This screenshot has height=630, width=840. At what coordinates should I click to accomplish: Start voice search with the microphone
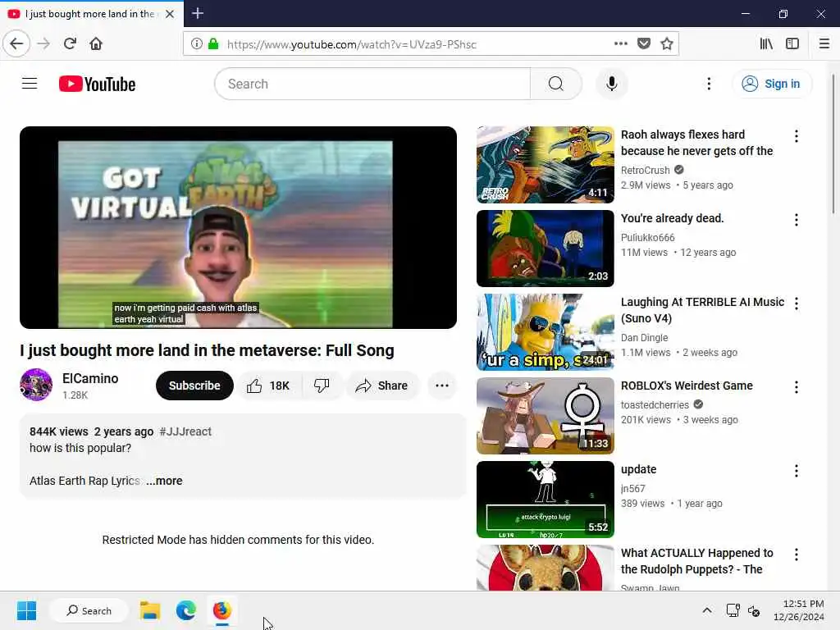click(x=611, y=84)
